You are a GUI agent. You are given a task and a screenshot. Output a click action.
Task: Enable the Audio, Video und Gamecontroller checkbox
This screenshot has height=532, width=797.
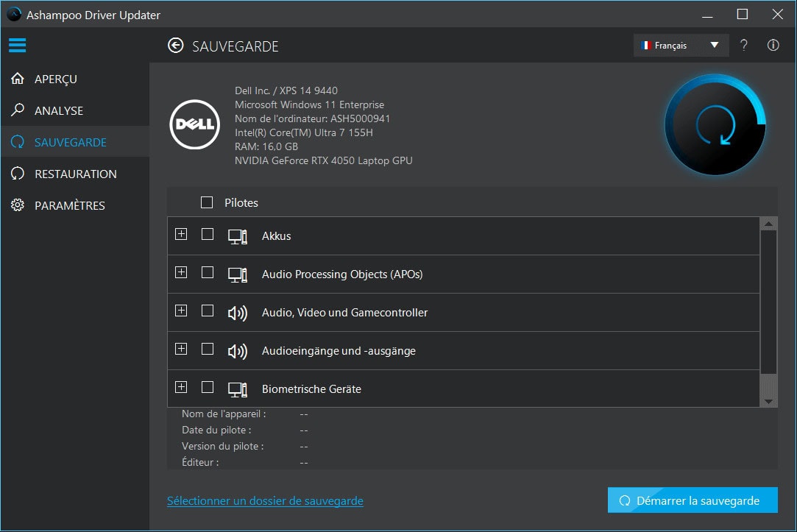pos(207,311)
